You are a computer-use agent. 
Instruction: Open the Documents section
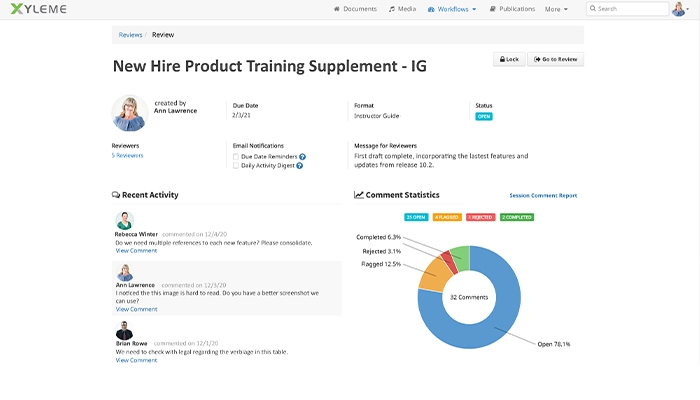(355, 9)
